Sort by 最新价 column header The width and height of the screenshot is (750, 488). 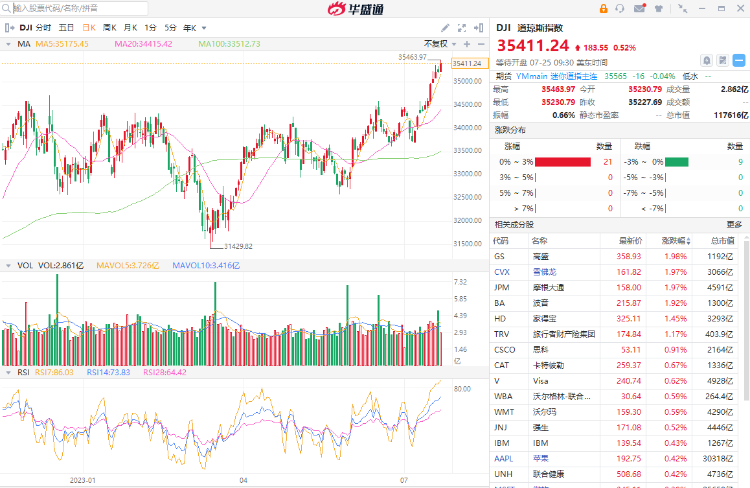coord(630,241)
